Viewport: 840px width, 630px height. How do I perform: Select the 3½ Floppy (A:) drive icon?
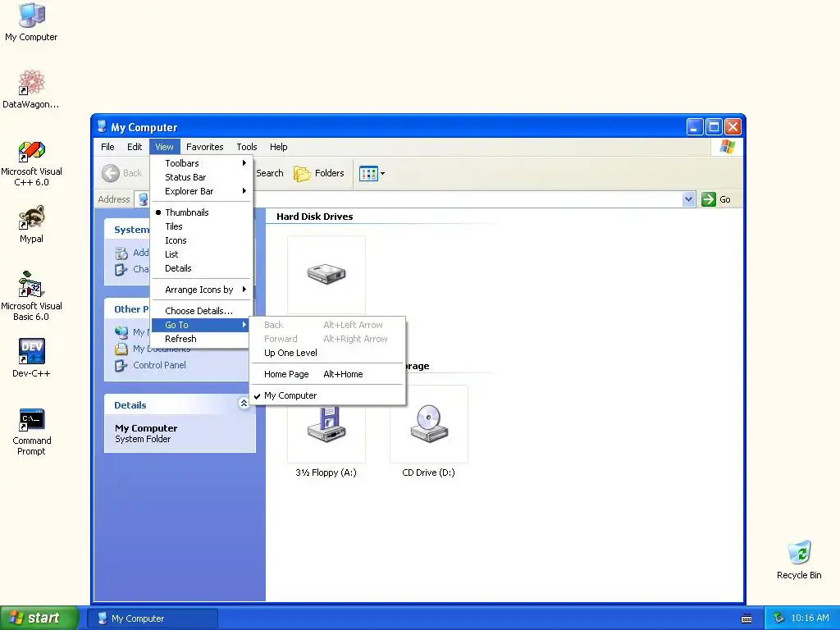(326, 424)
